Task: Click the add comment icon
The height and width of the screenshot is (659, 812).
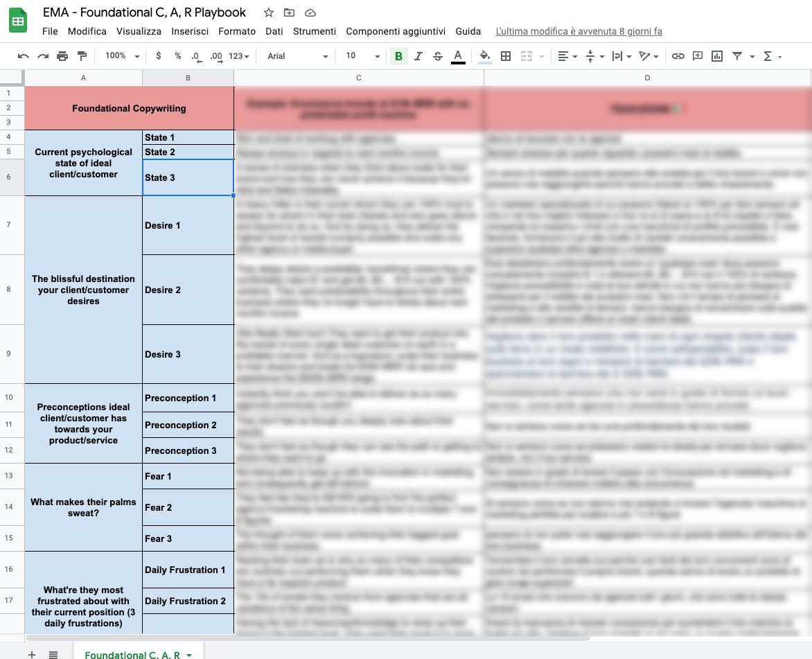Action: (698, 56)
